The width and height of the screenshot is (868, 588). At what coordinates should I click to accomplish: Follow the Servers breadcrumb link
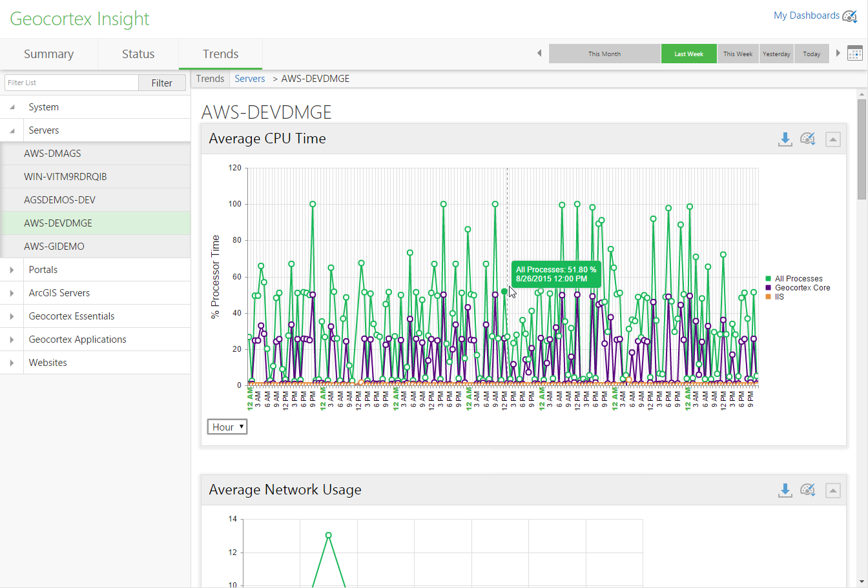(x=250, y=79)
